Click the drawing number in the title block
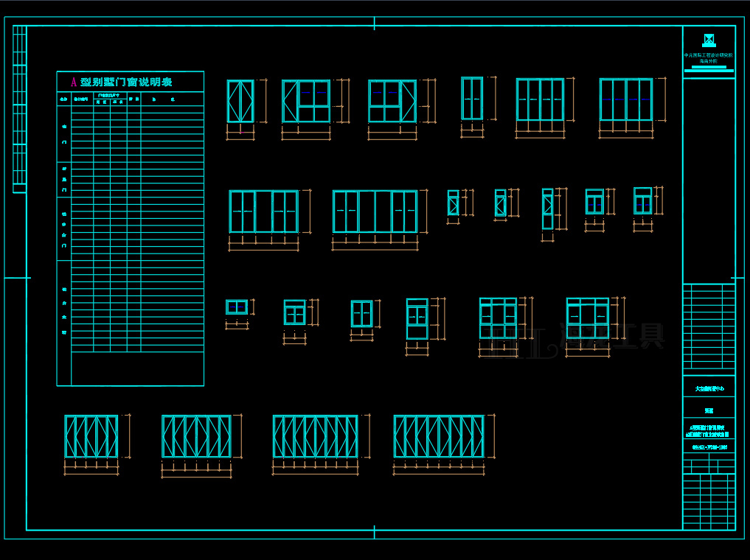The width and height of the screenshot is (750, 560). pyautogui.click(x=709, y=447)
